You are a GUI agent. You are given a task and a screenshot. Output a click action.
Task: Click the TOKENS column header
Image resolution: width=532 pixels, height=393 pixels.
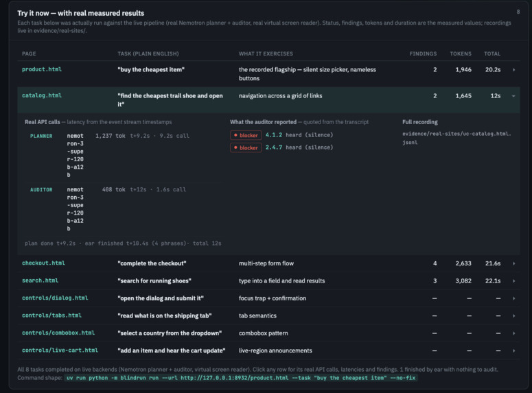coord(461,53)
